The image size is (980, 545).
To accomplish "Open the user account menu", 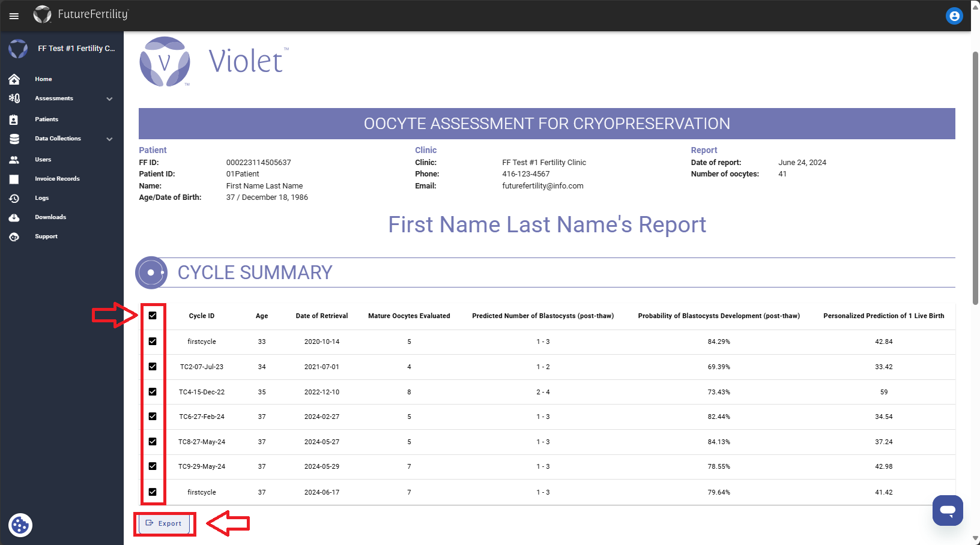I will click(x=954, y=16).
